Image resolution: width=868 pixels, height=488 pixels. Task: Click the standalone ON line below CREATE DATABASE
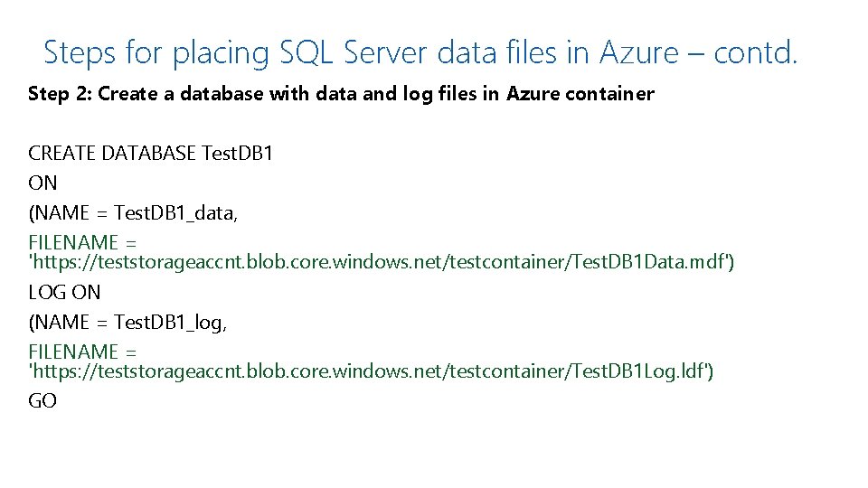(42, 183)
